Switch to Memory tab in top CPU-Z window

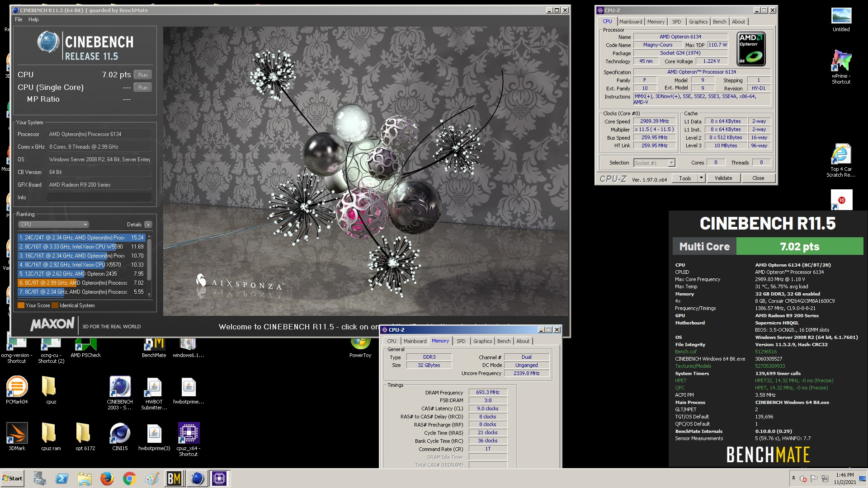pos(656,22)
